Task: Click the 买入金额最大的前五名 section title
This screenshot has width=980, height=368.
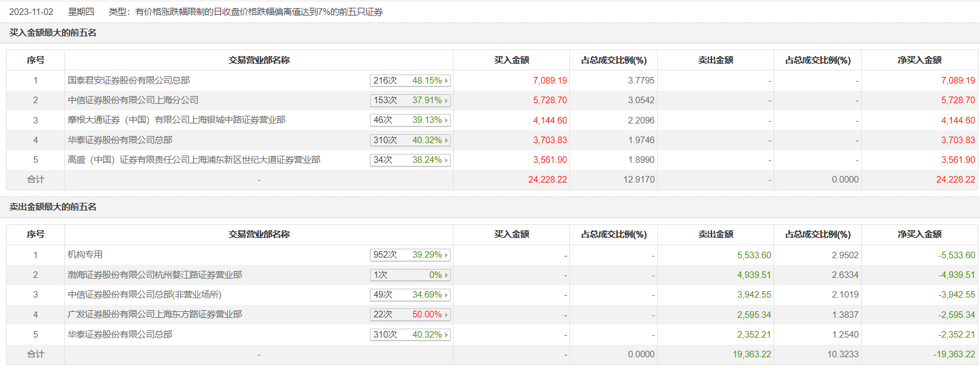Action: click(53, 33)
